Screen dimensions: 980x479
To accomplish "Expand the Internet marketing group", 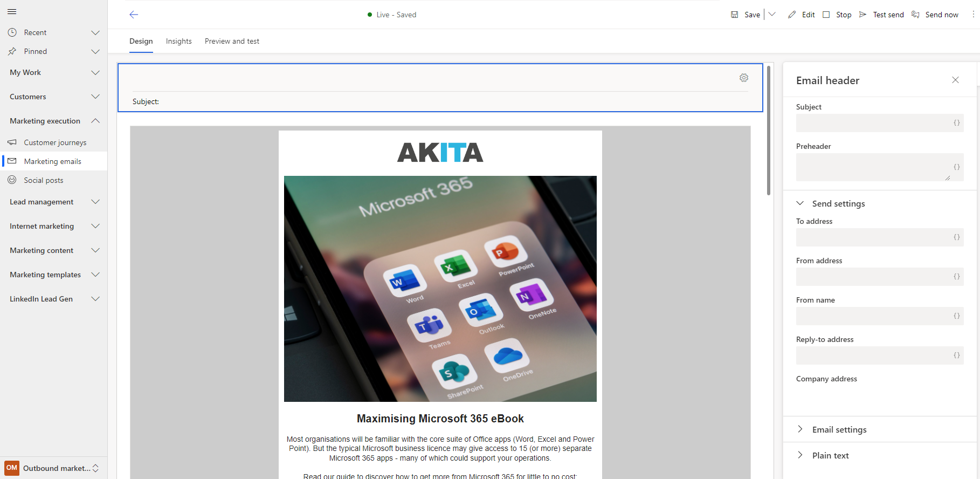I will (95, 226).
